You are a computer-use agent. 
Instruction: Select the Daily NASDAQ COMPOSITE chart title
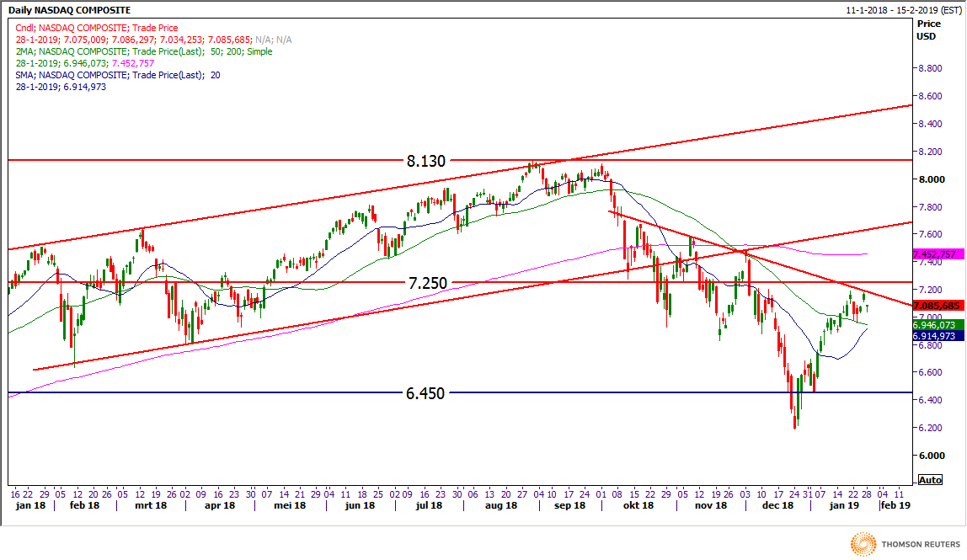coord(69,10)
